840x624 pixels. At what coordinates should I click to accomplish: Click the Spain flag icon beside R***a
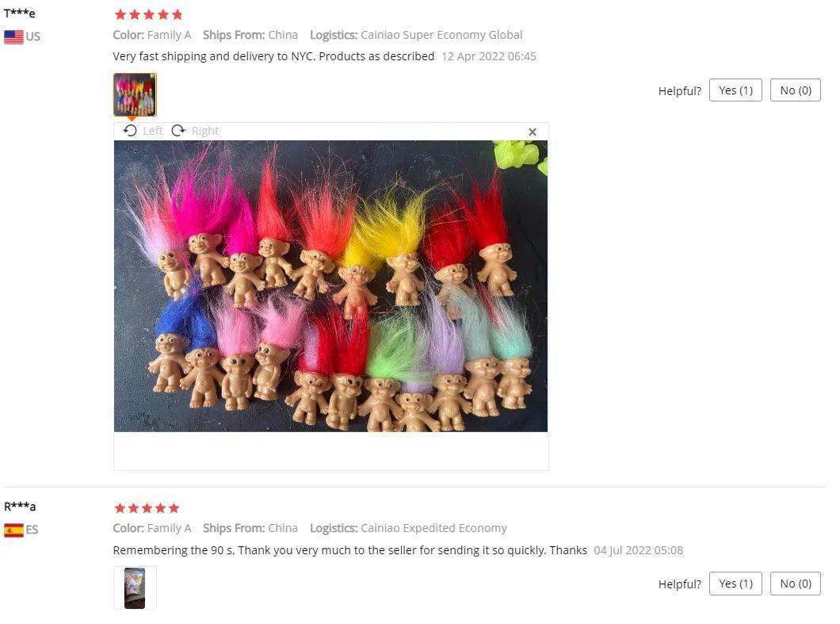click(13, 530)
